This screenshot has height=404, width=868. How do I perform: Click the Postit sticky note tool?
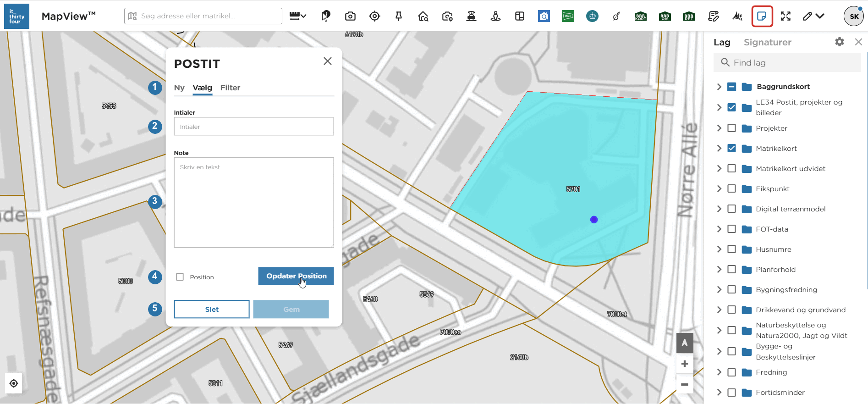762,16
